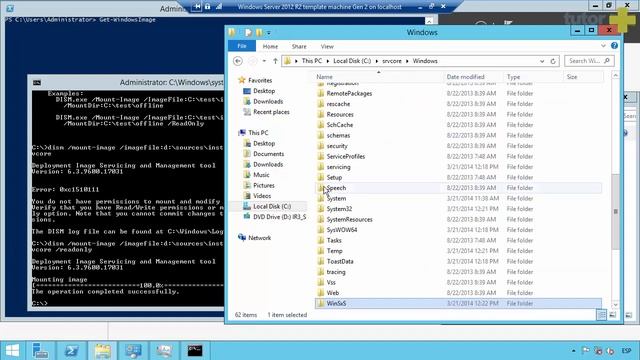Click the Search Windows search box
This screenshot has width=640, height=360.
[x=589, y=61]
